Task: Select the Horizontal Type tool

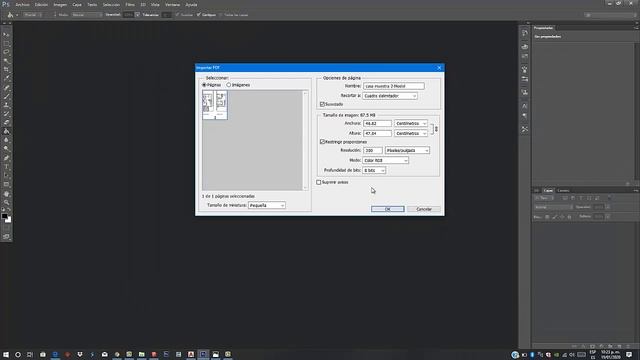Action: [6, 167]
